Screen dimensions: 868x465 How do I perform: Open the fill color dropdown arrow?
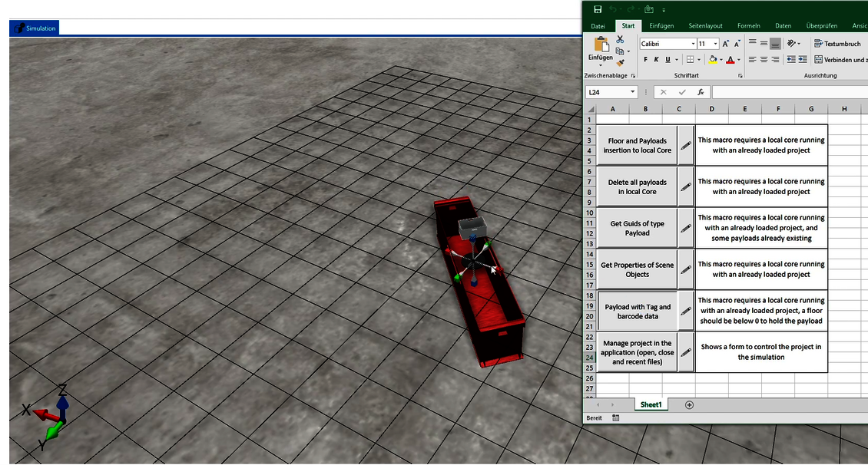(x=721, y=60)
